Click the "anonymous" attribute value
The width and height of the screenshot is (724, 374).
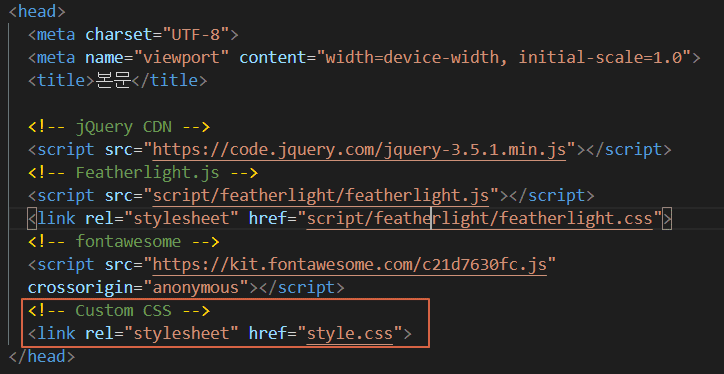196,288
